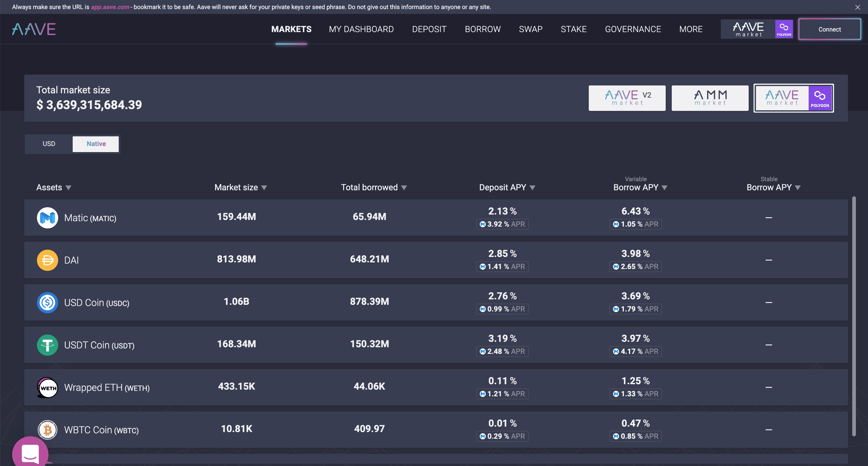This screenshot has width=868, height=466.
Task: Click WBTC total borrowed 409.97
Action: [369, 428]
